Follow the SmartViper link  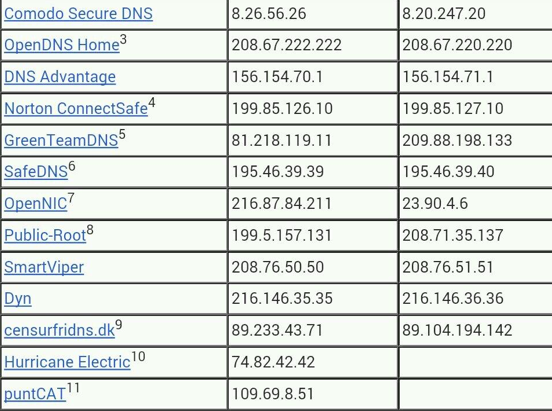coord(44,267)
